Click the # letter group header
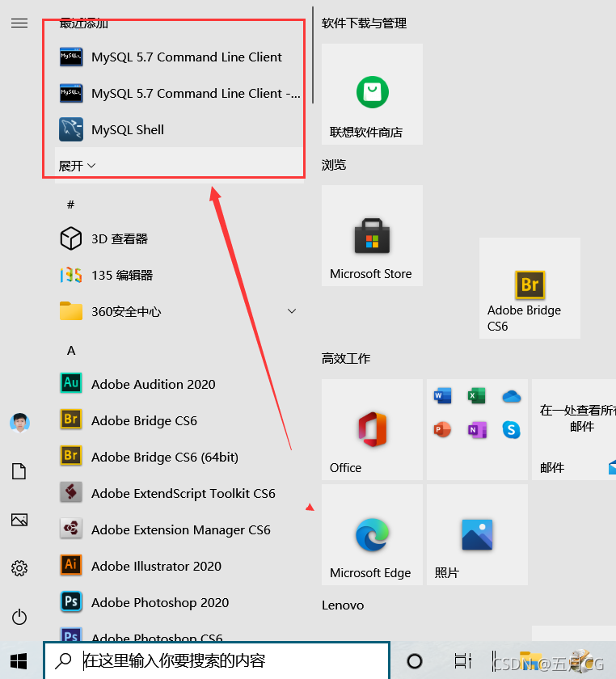 click(x=70, y=205)
